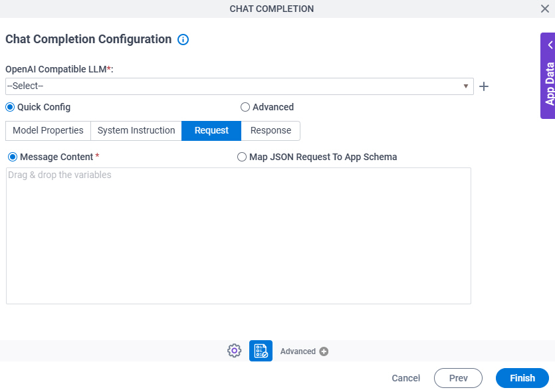
Task: Switch to the Response tab
Action: coord(271,130)
